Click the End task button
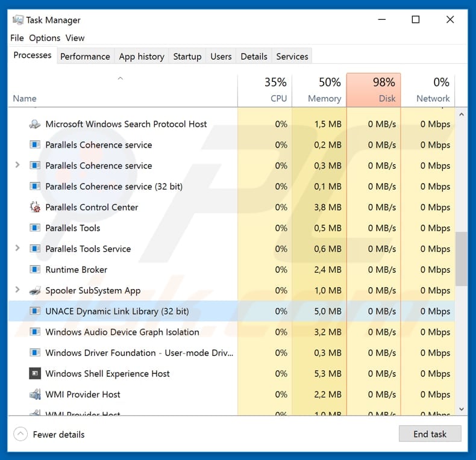 coord(430,434)
